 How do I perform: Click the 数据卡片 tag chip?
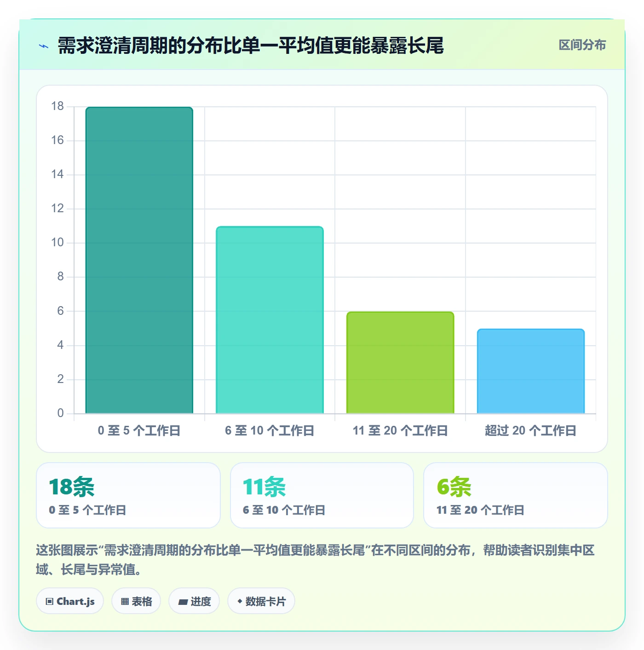click(261, 601)
